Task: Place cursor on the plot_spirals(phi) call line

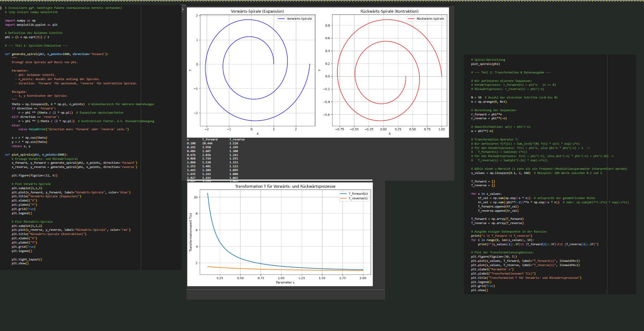Action: [x=485, y=64]
